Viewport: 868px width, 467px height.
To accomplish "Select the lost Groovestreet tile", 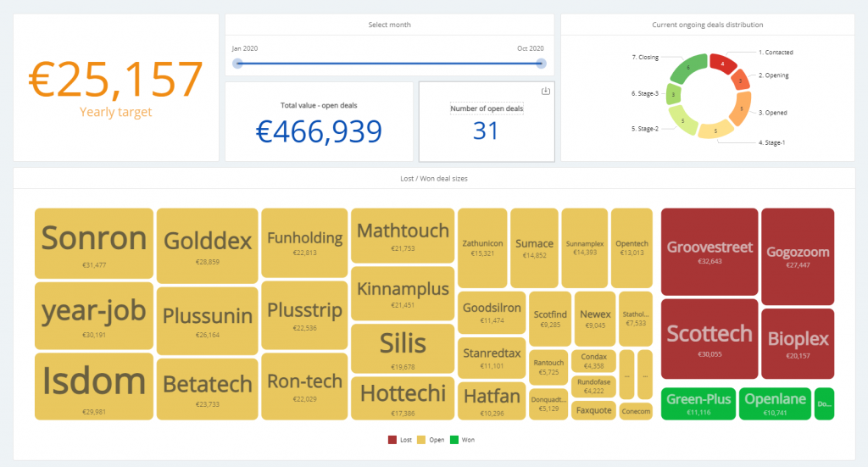I will coord(709,252).
